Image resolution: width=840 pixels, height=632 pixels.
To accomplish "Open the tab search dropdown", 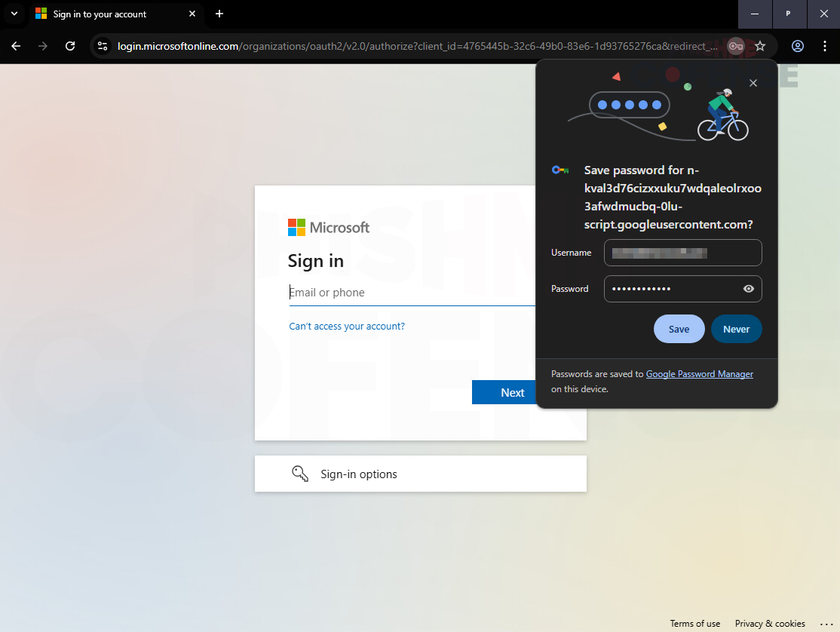I will pos(14,14).
